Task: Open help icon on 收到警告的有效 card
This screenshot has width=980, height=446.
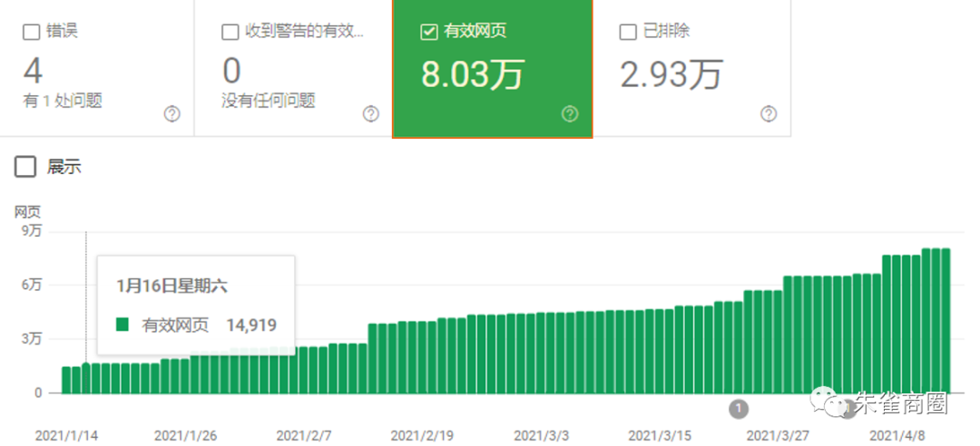Action: 370,113
